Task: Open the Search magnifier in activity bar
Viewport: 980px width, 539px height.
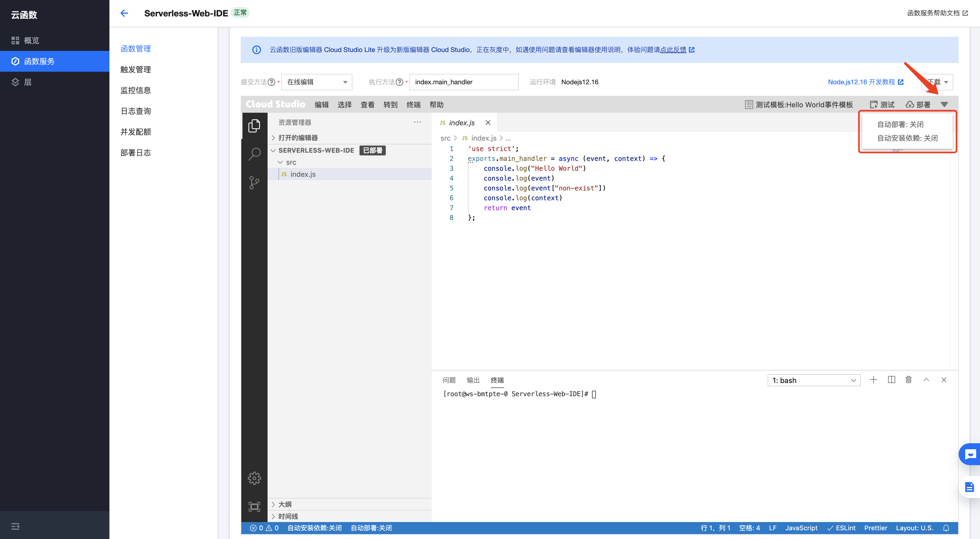Action: (254, 154)
